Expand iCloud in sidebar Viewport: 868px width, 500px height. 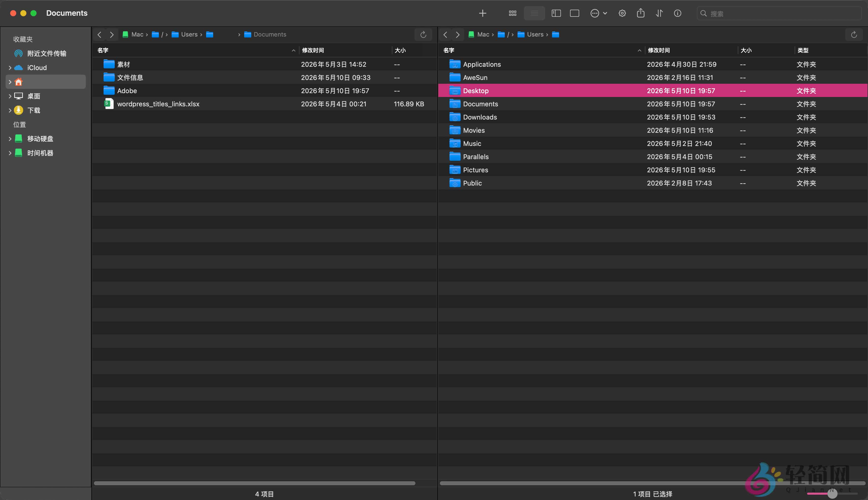click(10, 68)
